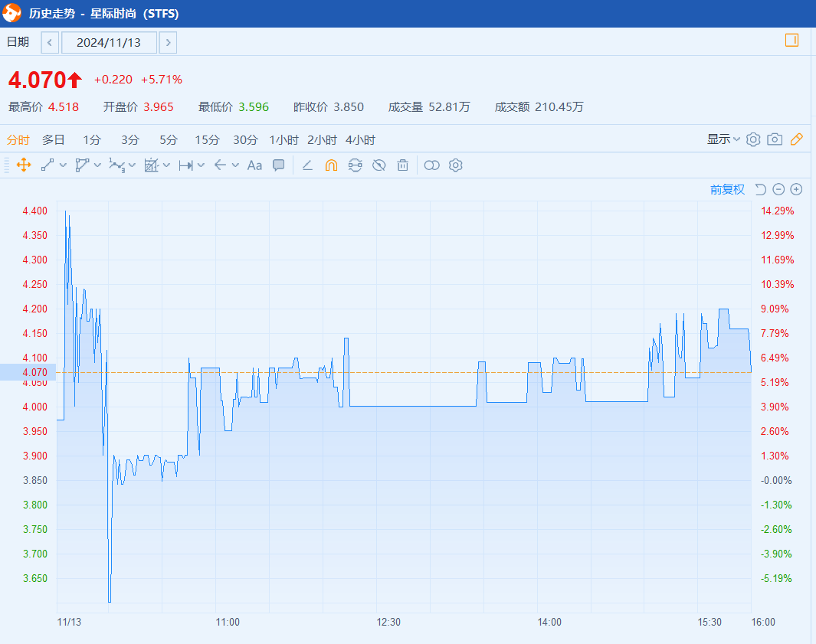
Task: Open chart settings gear near 显示
Action: point(753,139)
